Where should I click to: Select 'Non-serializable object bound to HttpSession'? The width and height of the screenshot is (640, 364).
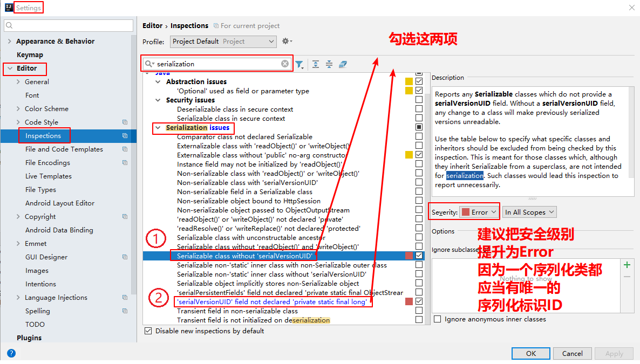tap(249, 201)
